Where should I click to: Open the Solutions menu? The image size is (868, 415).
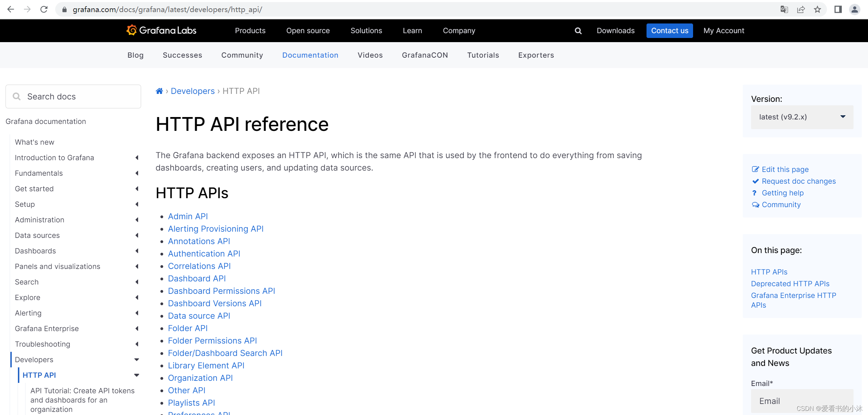(366, 31)
